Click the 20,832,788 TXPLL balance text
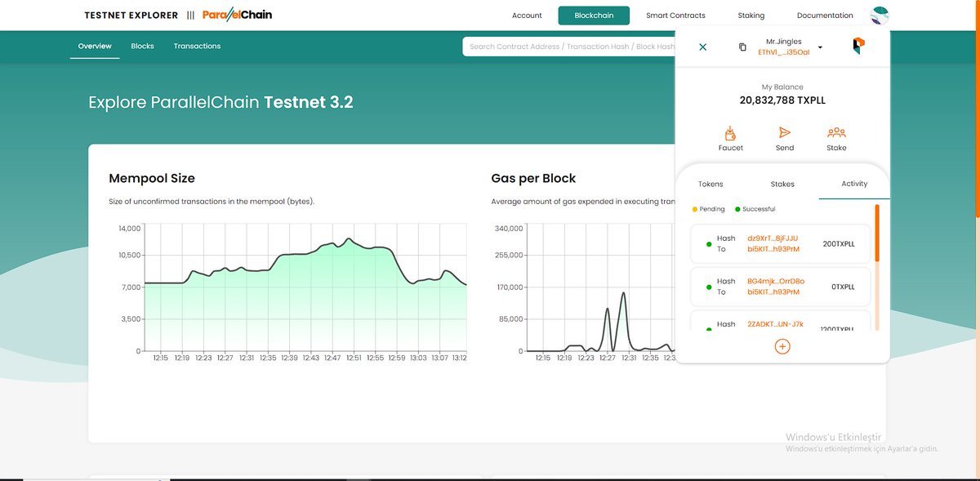The height and width of the screenshot is (481, 980). click(782, 100)
